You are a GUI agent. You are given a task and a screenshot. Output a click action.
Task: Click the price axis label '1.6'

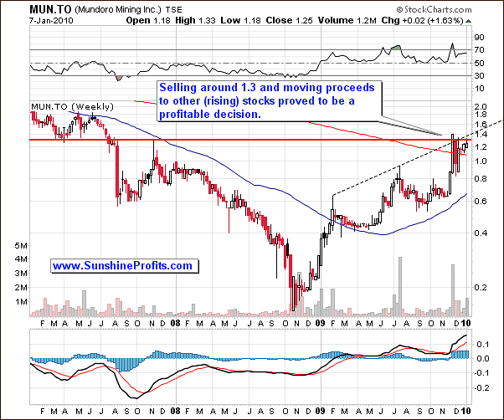(481, 125)
